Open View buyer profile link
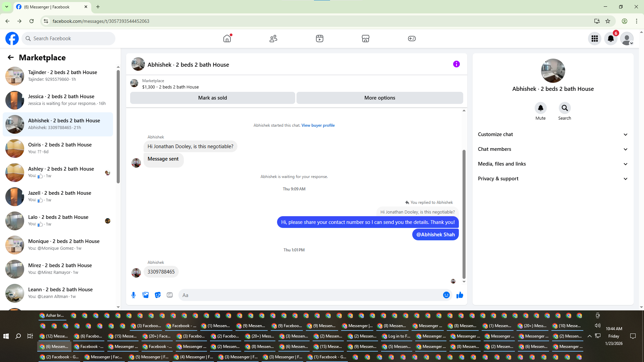Viewport: 644px width, 362px height. coord(318,125)
